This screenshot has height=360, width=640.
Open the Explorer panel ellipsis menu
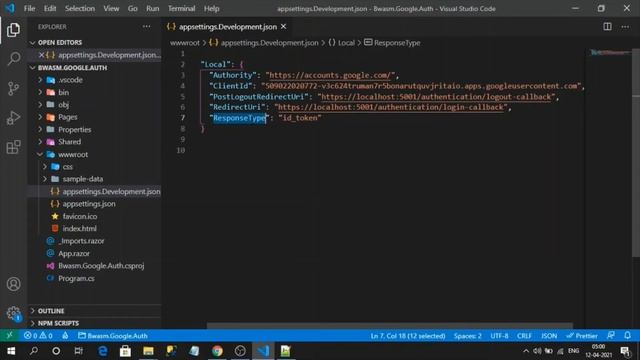coord(147,27)
